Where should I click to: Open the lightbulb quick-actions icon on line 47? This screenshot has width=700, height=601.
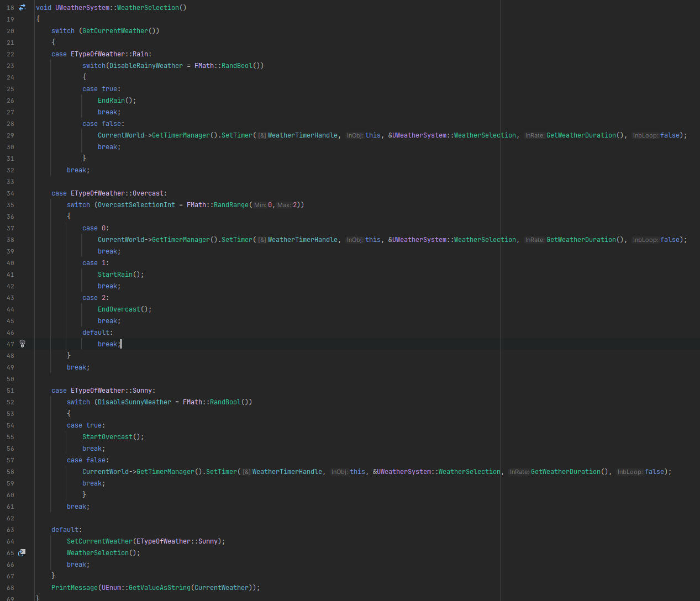[x=23, y=344]
